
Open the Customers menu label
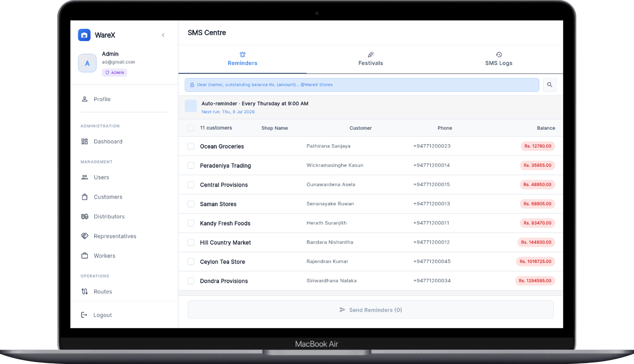108,197
